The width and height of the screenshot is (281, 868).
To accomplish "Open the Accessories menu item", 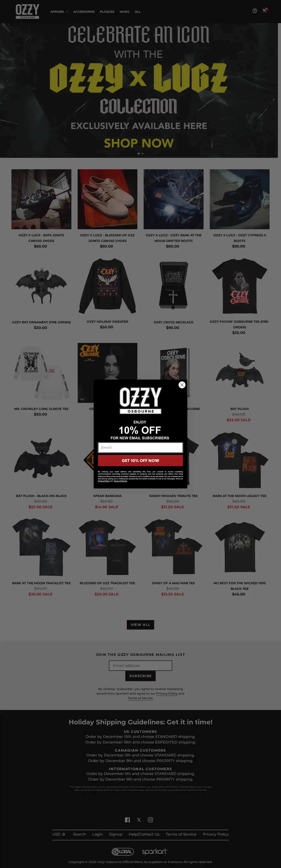I will pyautogui.click(x=84, y=12).
